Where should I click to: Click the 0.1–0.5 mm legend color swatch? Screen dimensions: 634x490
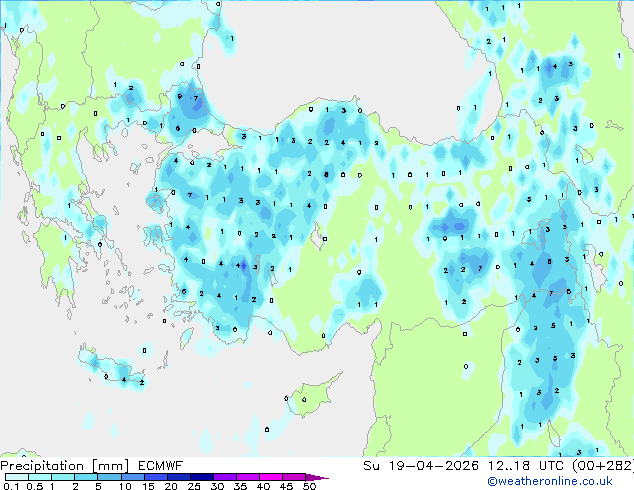(17, 477)
